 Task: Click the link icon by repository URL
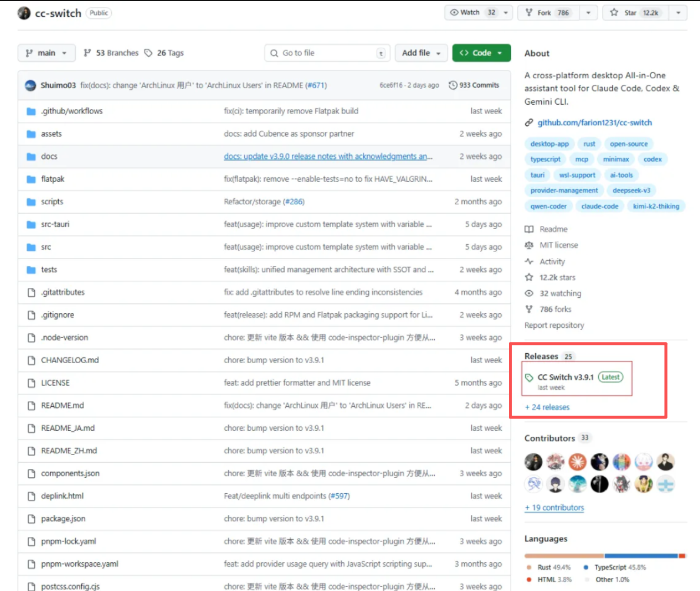point(529,122)
